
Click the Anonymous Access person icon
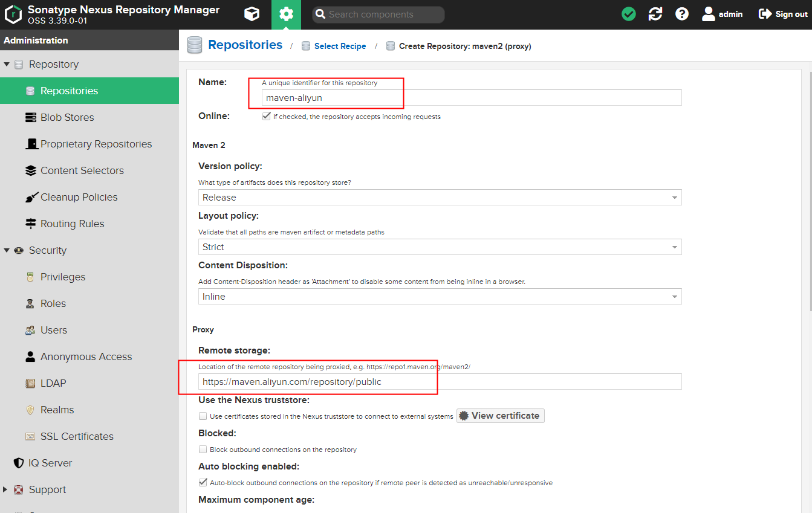30,357
